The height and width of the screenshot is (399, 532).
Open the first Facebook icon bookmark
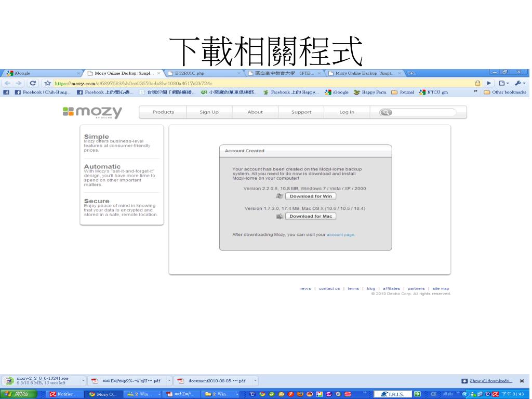pyautogui.click(x=6, y=92)
